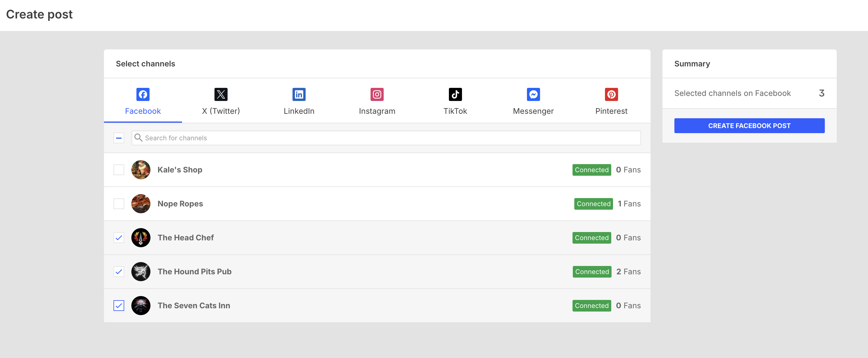Click Connected badge for Nope Ropes

tap(593, 204)
